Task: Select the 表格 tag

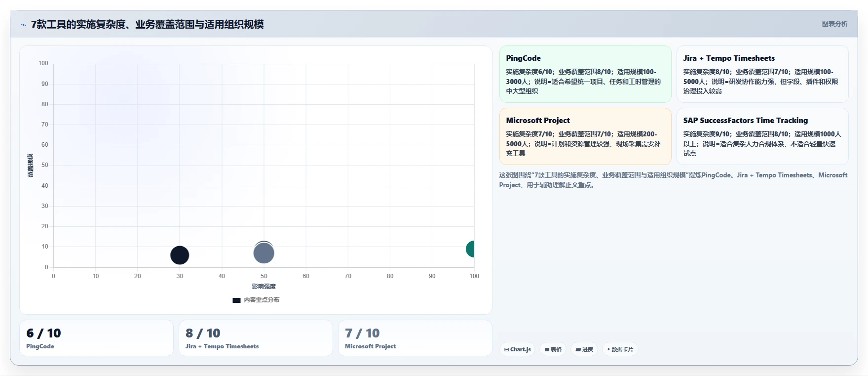Action: 553,349
